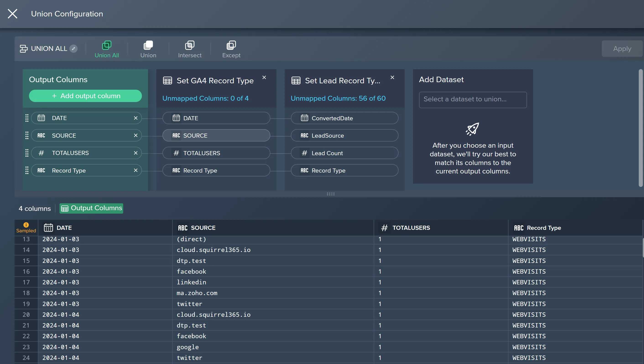Select WEBVISITS cell in row 13
The width and height of the screenshot is (644, 364).
pos(575,239)
